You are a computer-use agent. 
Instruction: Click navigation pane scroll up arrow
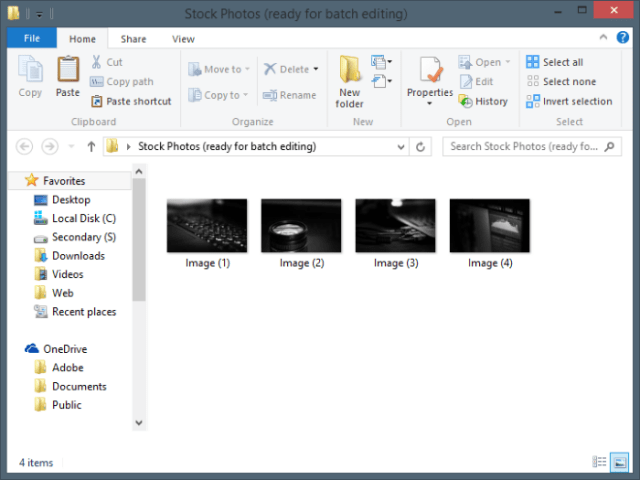(139, 171)
